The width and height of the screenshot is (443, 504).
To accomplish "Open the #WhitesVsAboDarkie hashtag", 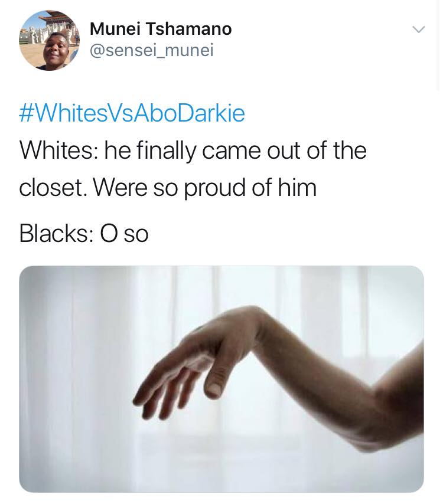I will pyautogui.click(x=132, y=114).
